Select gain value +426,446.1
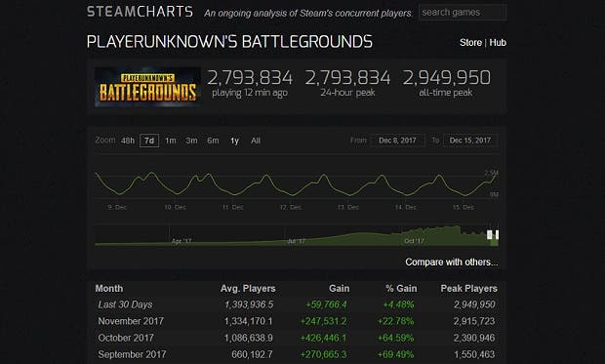The width and height of the screenshot is (605, 364). tap(323, 338)
